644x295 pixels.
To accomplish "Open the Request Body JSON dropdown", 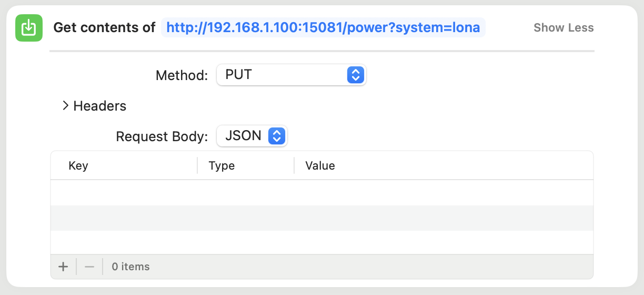I will point(251,136).
